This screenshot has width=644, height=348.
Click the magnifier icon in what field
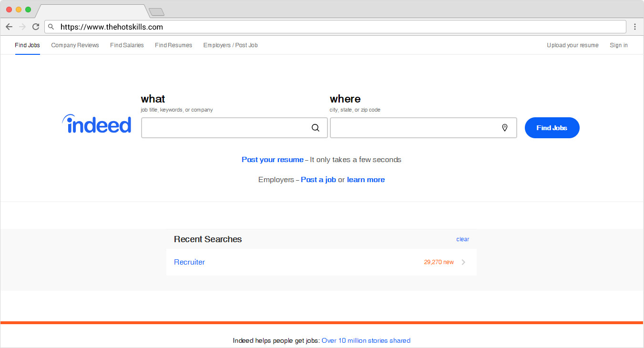(x=316, y=128)
